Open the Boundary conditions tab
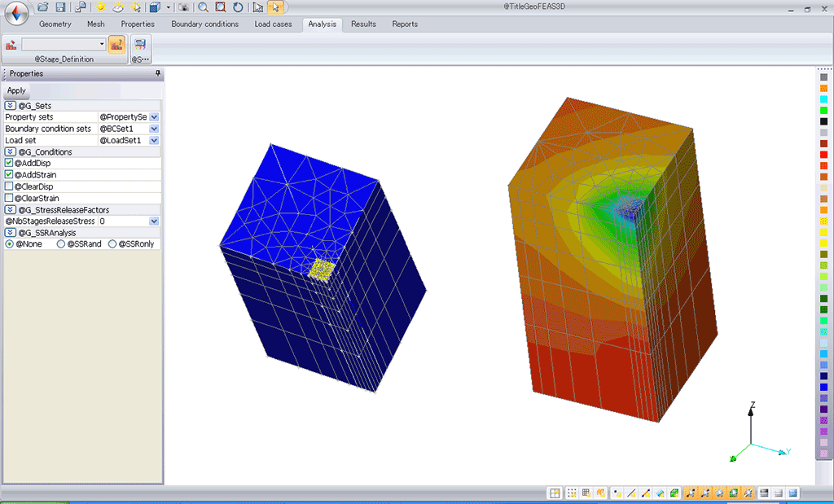The width and height of the screenshot is (834, 504). pyautogui.click(x=204, y=24)
